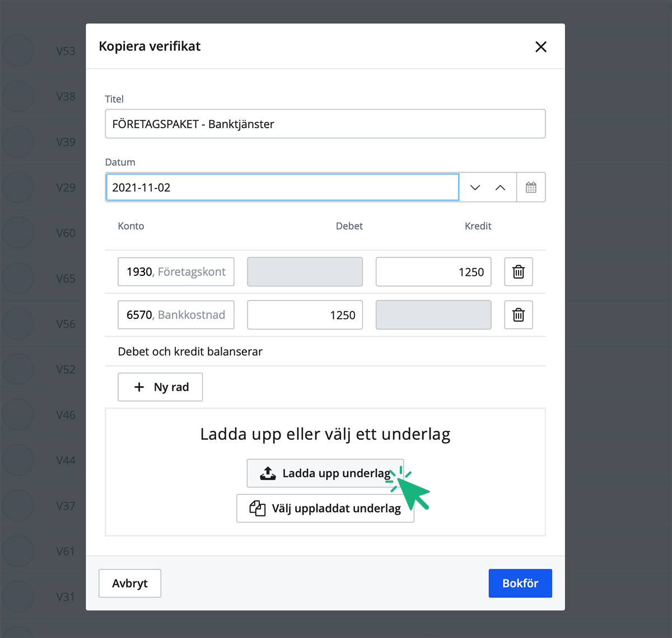Click the down chevron to decrease the date

coord(475,187)
